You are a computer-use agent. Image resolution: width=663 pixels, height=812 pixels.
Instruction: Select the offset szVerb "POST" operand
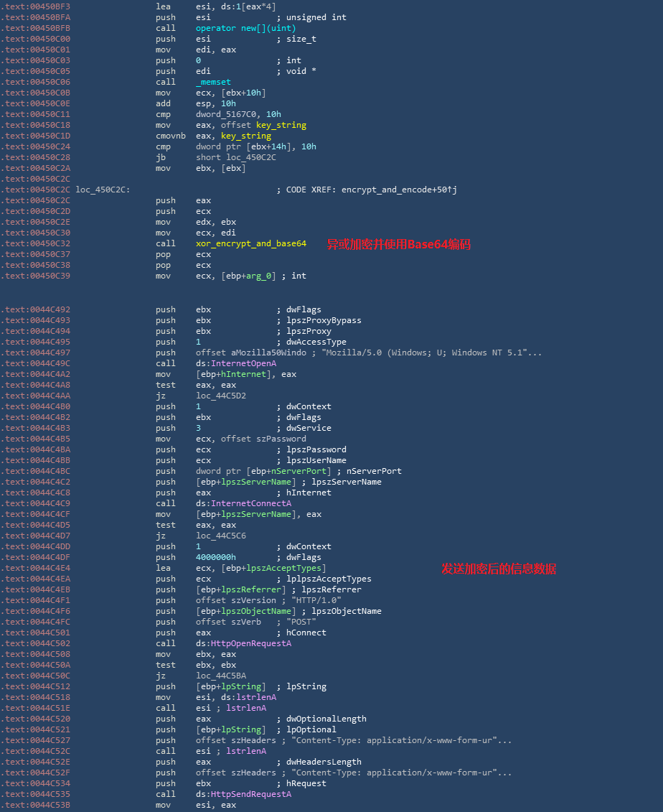tap(228, 622)
